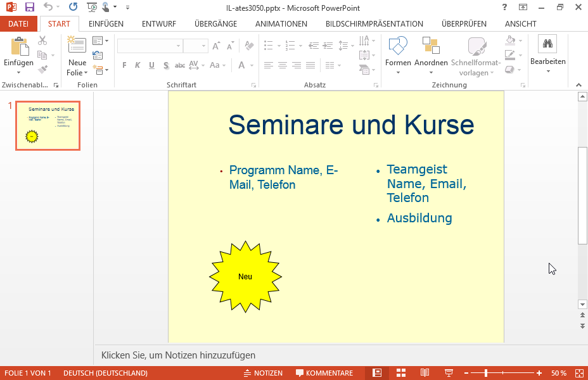Center the text alignment
This screenshot has width=588, height=380.
[x=283, y=65]
